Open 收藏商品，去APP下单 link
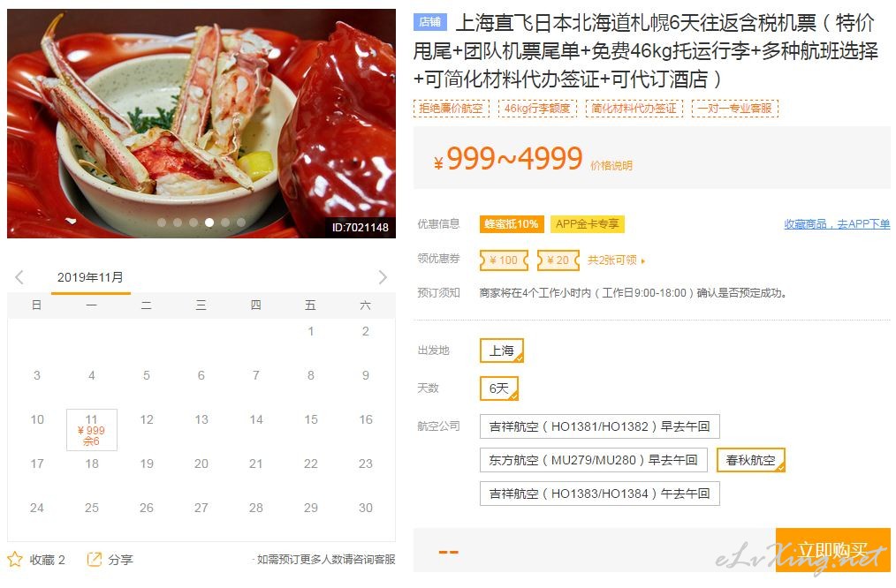Screen dimensions: 896x588 [837, 224]
